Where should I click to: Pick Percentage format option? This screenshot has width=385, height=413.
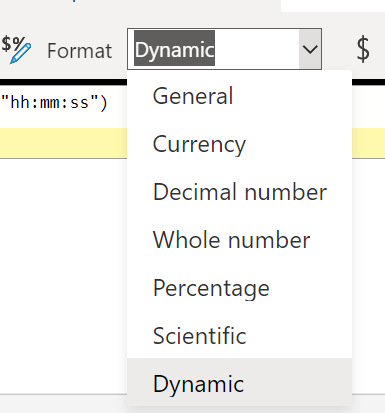point(239,288)
